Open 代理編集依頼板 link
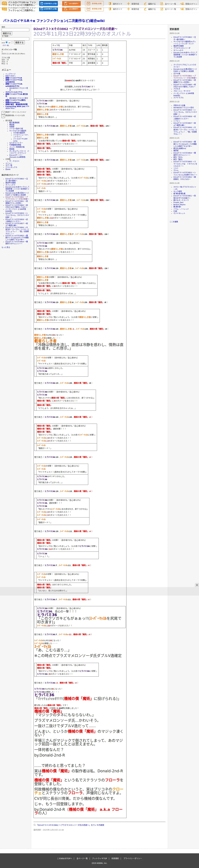 click(15, 145)
